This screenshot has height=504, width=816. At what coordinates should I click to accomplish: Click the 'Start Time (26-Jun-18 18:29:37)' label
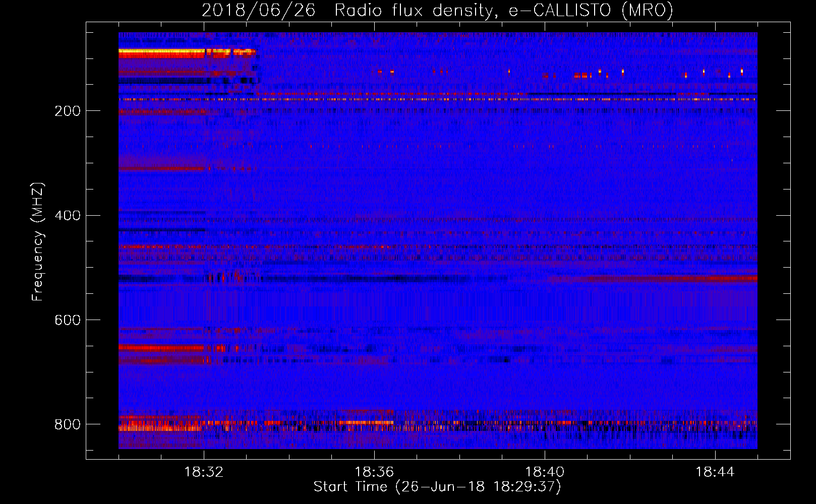437,487
